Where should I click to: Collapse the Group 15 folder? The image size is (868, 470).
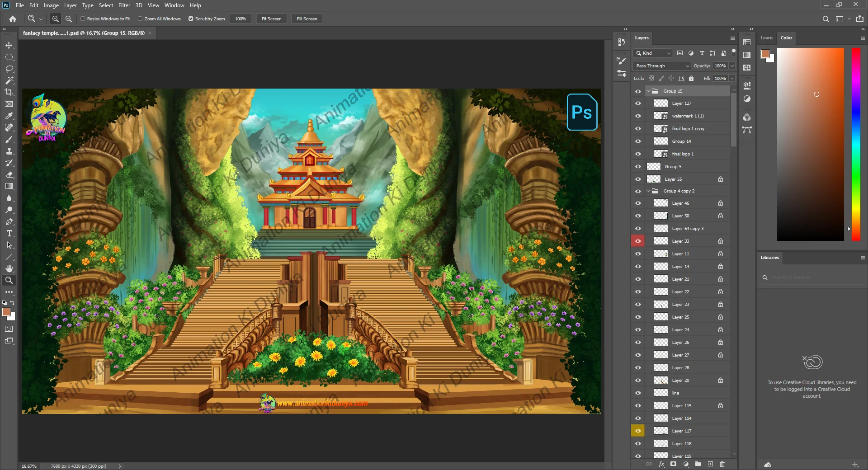click(x=648, y=91)
